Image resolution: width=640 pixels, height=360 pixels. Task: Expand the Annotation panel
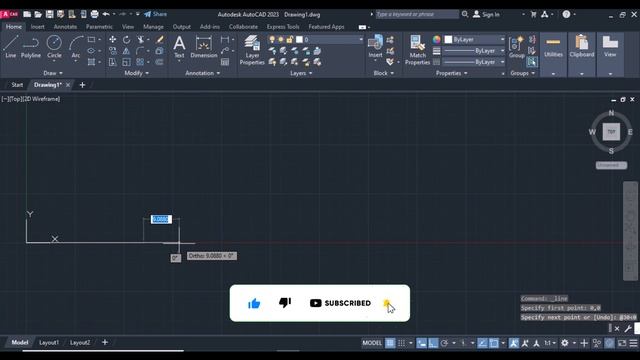(x=203, y=73)
